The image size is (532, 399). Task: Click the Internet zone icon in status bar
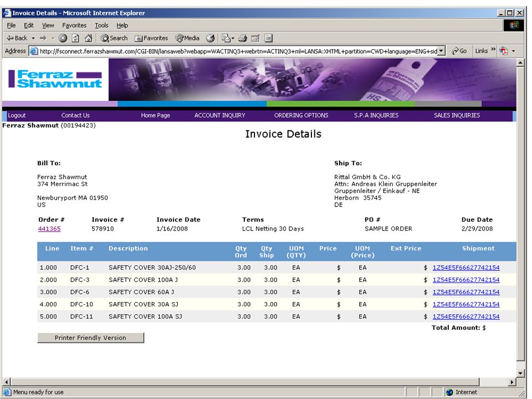click(x=449, y=392)
